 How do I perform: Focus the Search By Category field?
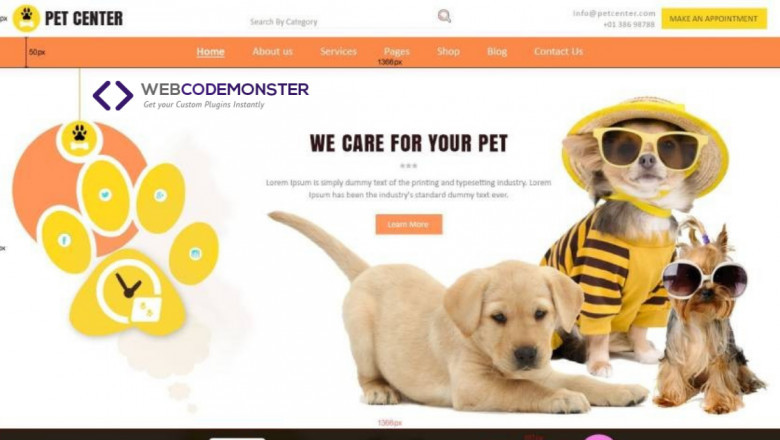[x=341, y=22]
